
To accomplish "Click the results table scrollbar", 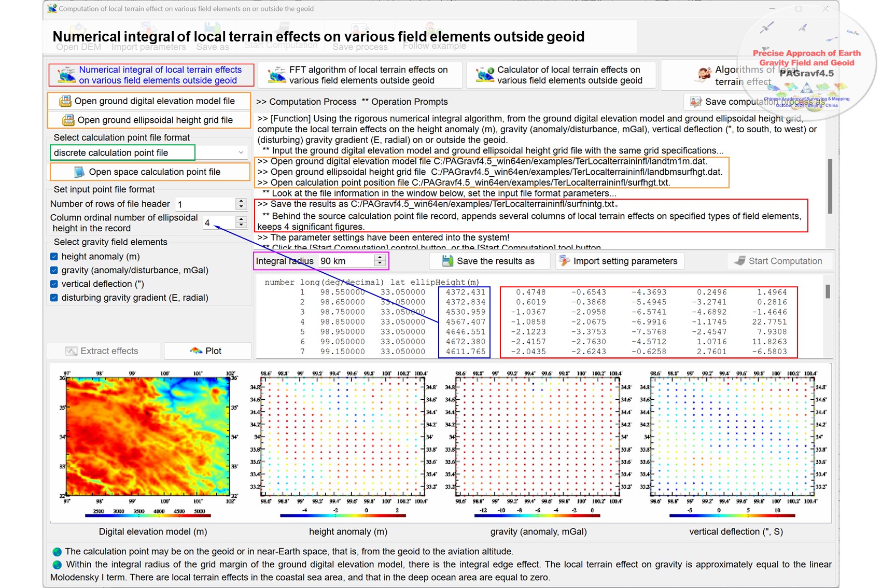I will pyautogui.click(x=828, y=291).
